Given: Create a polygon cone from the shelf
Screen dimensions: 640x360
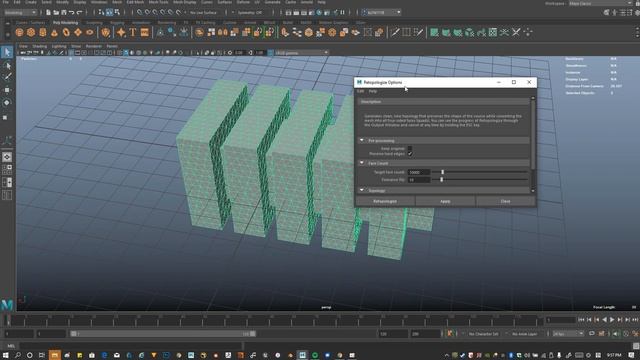Looking at the screenshot, I should (54, 33).
